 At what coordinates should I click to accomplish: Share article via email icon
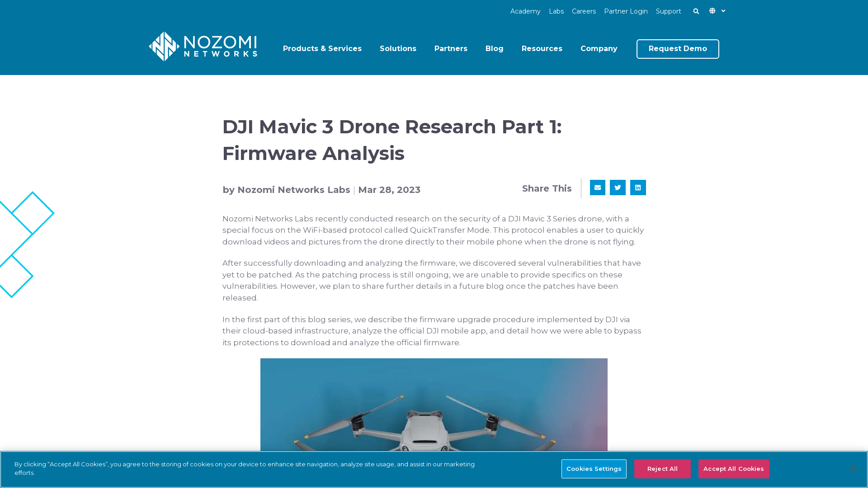(x=597, y=187)
